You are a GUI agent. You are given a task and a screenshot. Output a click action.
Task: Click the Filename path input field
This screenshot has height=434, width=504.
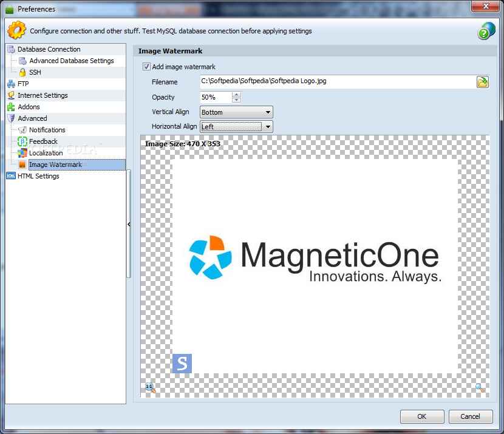tap(338, 81)
